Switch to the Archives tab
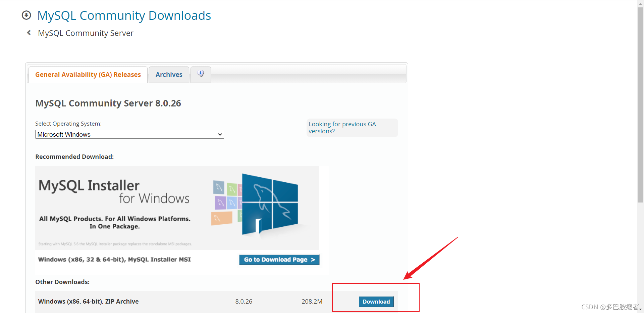 coord(169,75)
